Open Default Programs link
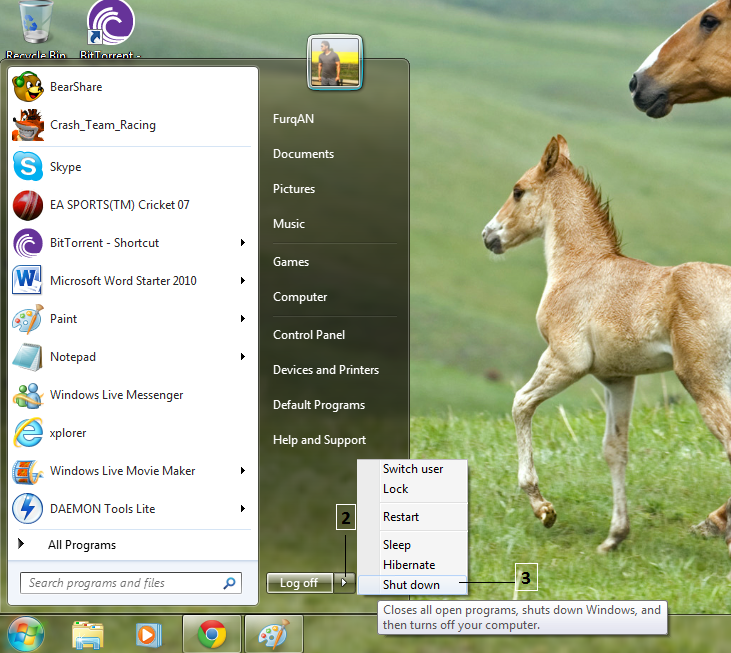The image size is (731, 653). pyautogui.click(x=319, y=405)
